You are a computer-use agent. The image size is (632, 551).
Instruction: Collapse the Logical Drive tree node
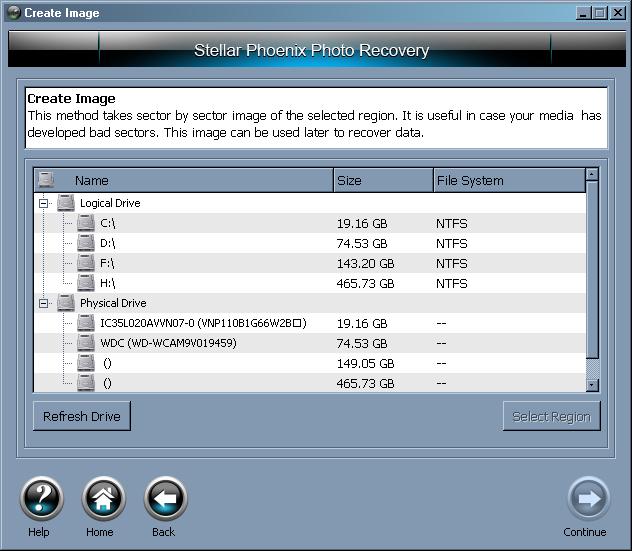tap(43, 203)
